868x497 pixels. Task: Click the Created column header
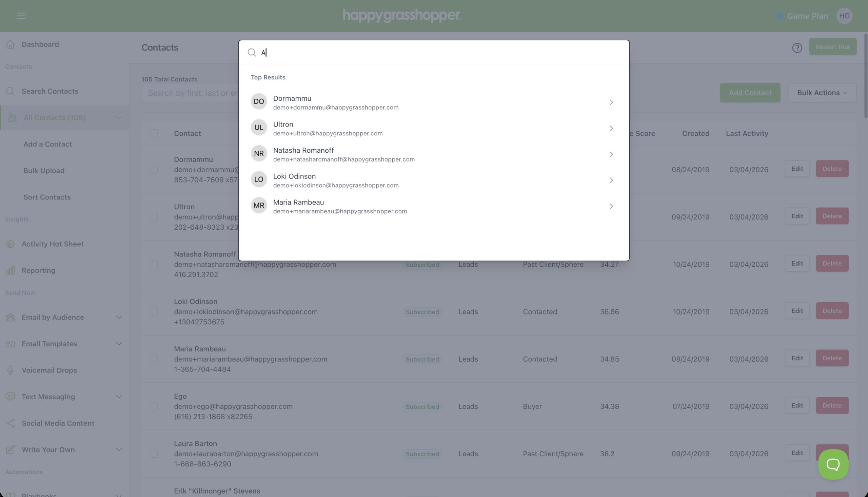coord(695,133)
